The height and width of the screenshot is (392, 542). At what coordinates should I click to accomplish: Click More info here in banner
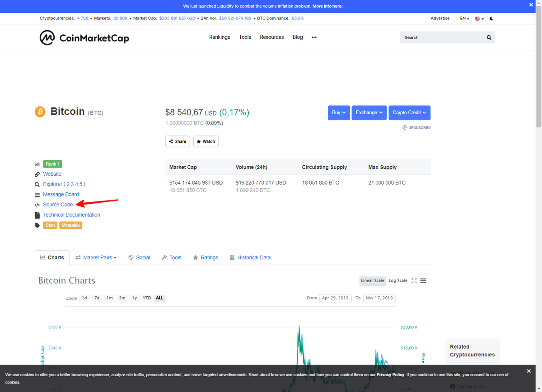(327, 6)
